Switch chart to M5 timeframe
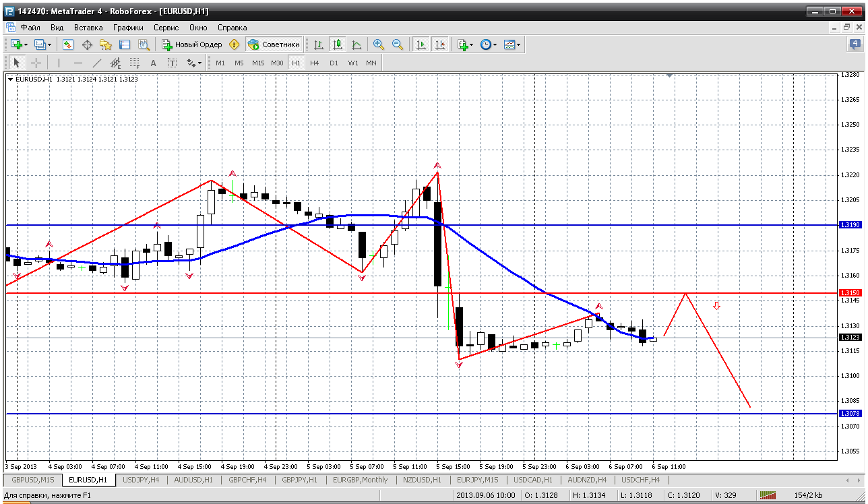Image resolution: width=868 pixels, height=504 pixels. [x=239, y=63]
